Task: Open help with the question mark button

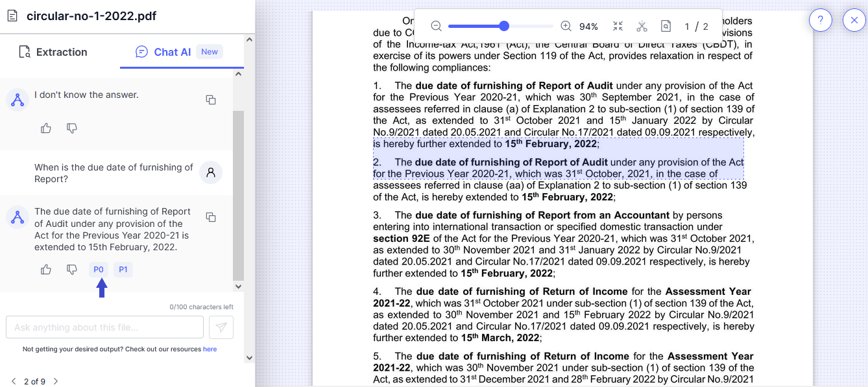Action: point(821,21)
